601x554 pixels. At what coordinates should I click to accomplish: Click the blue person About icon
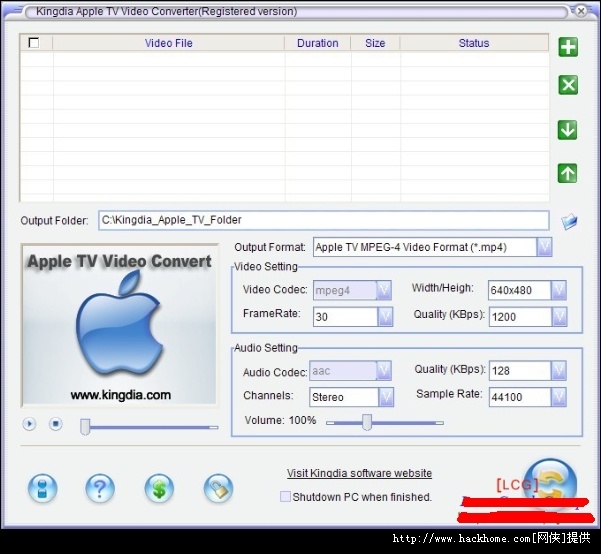[x=43, y=488]
